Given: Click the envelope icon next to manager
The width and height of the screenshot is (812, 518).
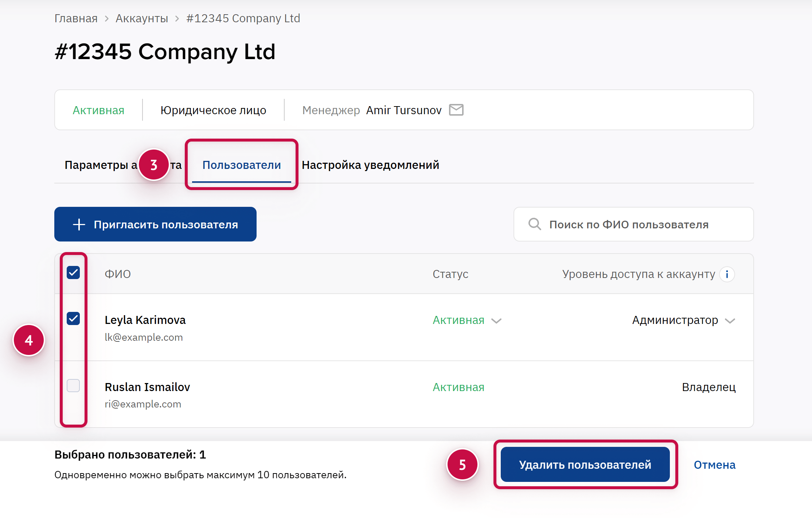Looking at the screenshot, I should (x=456, y=110).
